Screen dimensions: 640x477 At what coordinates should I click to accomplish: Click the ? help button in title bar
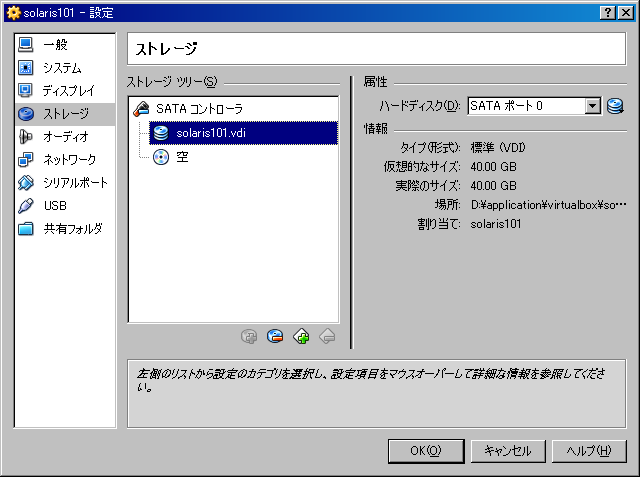(608, 13)
